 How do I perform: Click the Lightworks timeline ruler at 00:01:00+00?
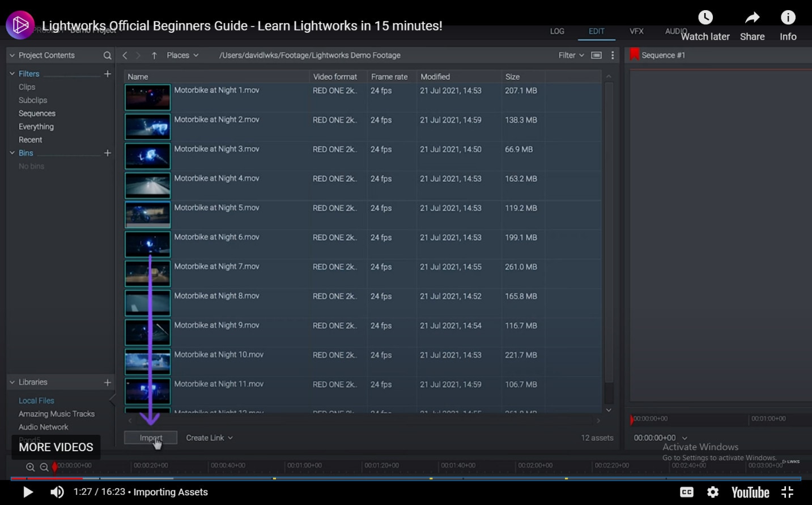(x=304, y=465)
